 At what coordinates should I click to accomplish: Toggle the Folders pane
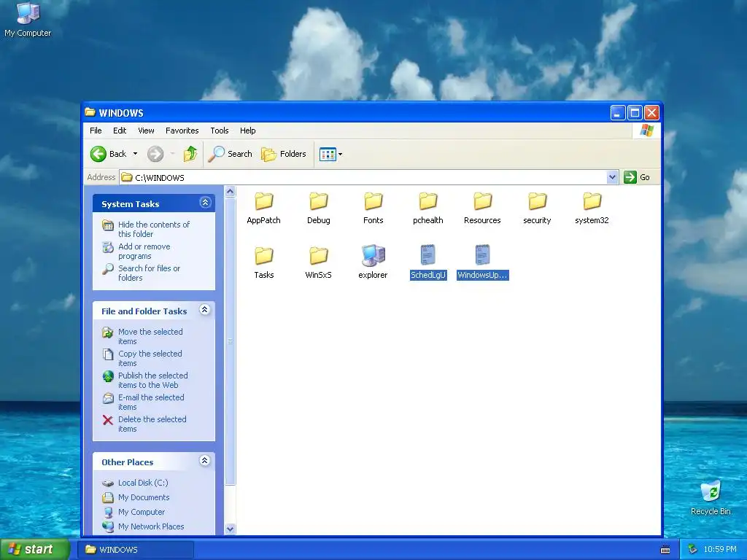[284, 154]
